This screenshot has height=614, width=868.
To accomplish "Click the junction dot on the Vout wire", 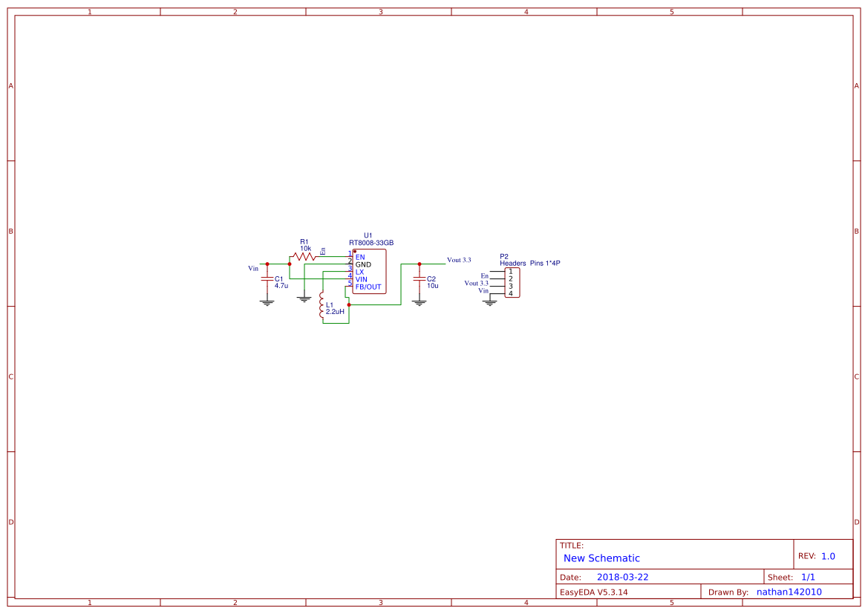I will (420, 263).
